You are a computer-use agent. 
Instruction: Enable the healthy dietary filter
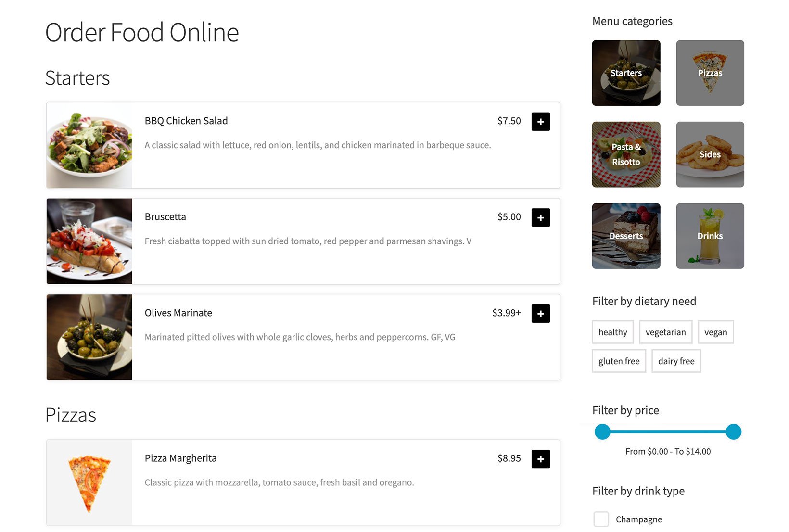612,332
